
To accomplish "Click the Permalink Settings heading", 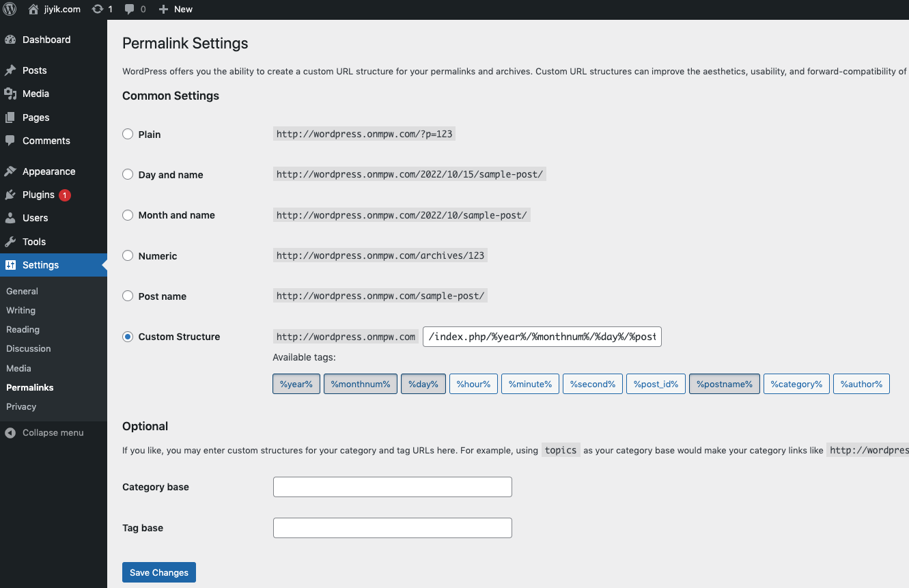I will (185, 44).
